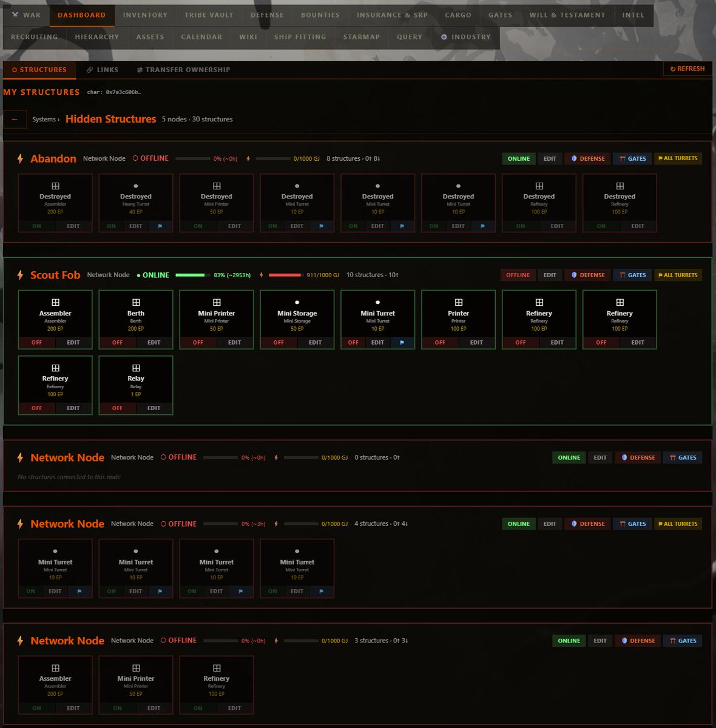Screen dimensions: 716x728
Task: Click lightning icon of node with 3 structures
Action: 20,641
